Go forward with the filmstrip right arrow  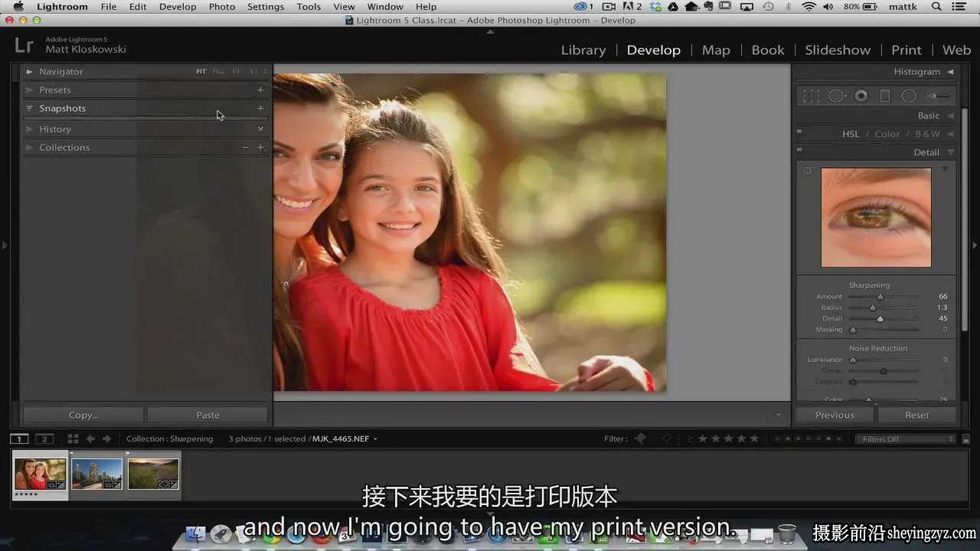coord(106,439)
